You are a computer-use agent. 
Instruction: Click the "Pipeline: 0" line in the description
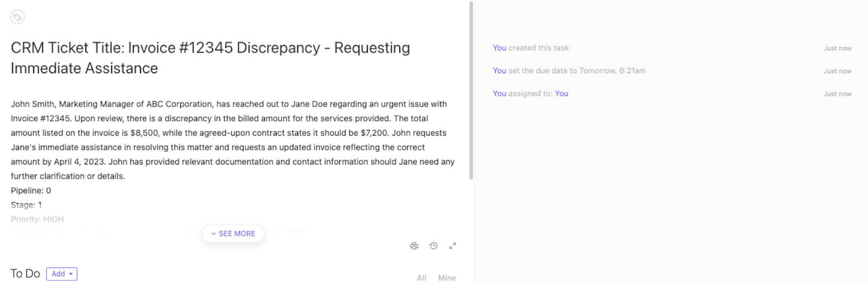click(x=31, y=191)
